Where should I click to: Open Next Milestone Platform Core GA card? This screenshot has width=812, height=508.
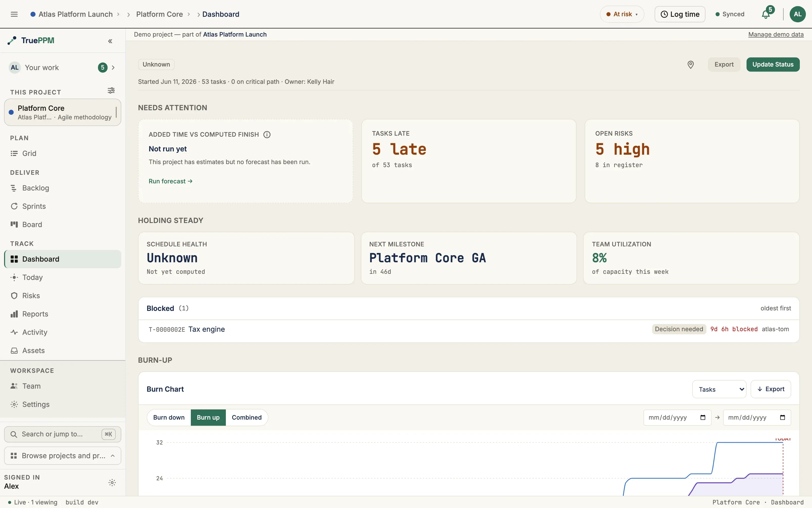coord(469,258)
